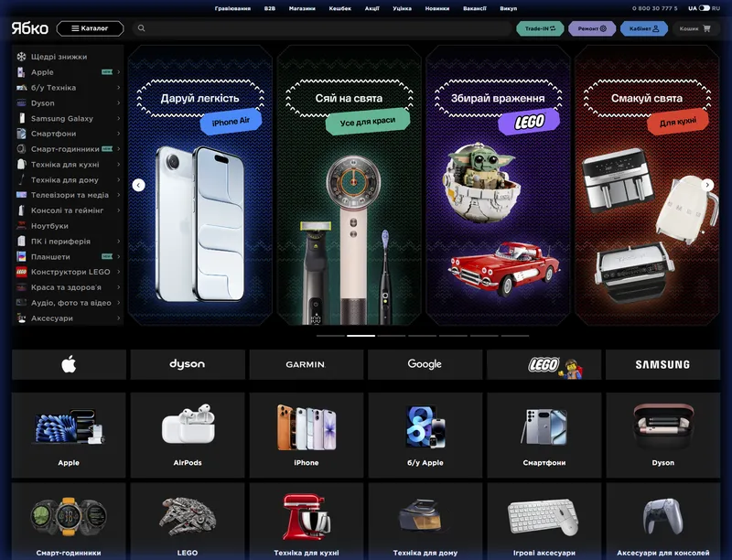Go to Магазини in top navigation
Viewport: 732px width, 560px height.
(302, 8)
